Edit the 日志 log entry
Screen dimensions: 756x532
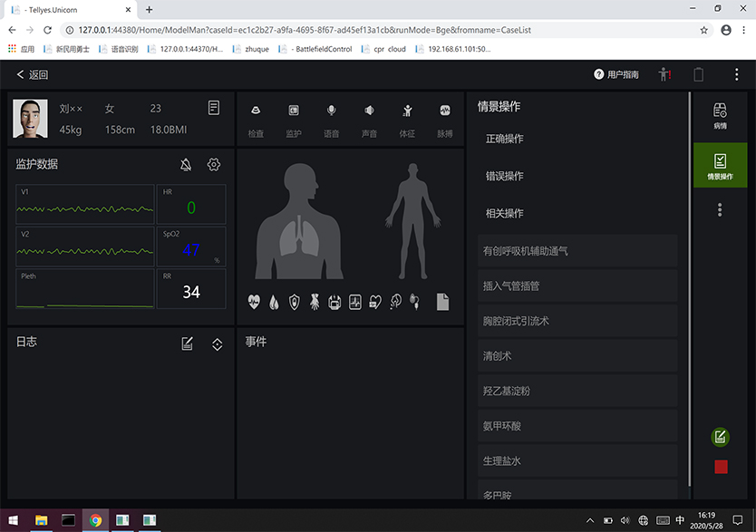point(187,343)
